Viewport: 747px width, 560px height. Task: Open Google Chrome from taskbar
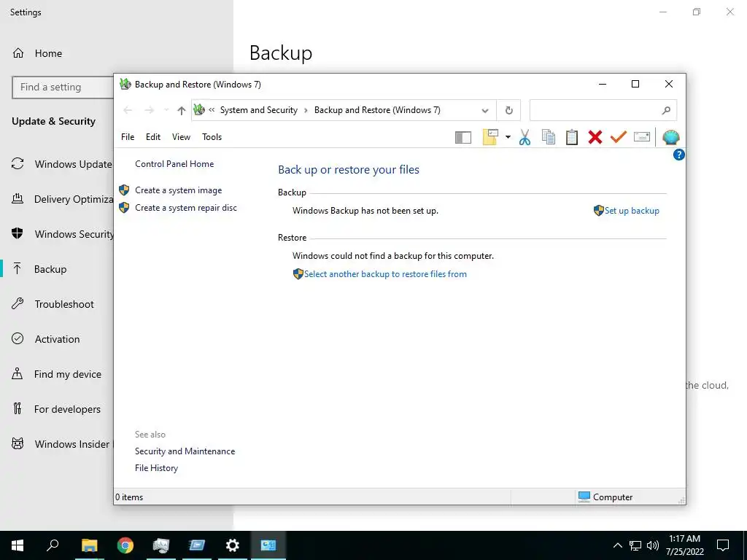[x=125, y=545]
